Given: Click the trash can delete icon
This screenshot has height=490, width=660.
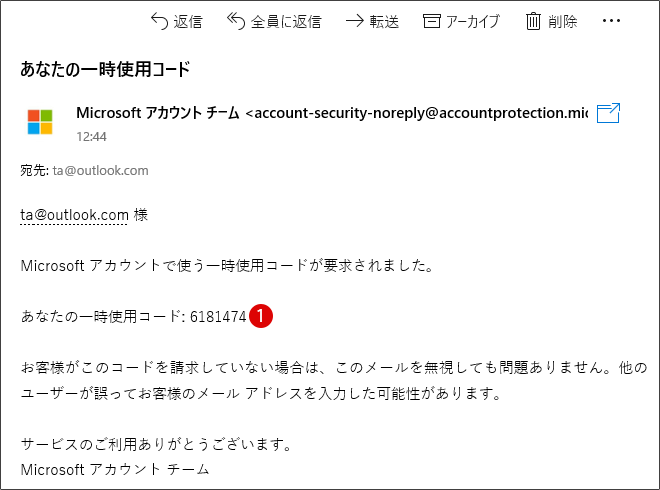Looking at the screenshot, I should tap(533, 21).
